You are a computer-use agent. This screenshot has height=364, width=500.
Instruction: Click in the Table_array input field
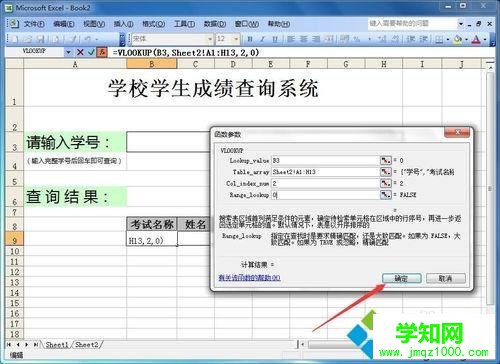325,172
